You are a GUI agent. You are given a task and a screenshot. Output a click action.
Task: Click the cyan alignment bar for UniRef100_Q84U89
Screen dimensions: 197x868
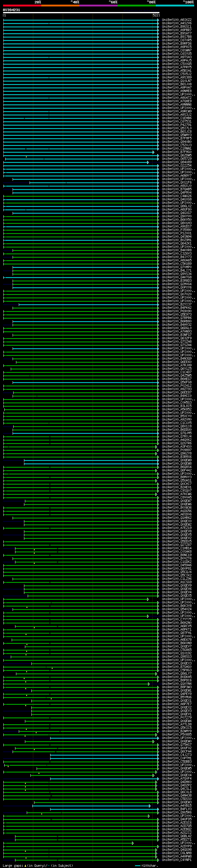pyautogui.click(x=76, y=162)
